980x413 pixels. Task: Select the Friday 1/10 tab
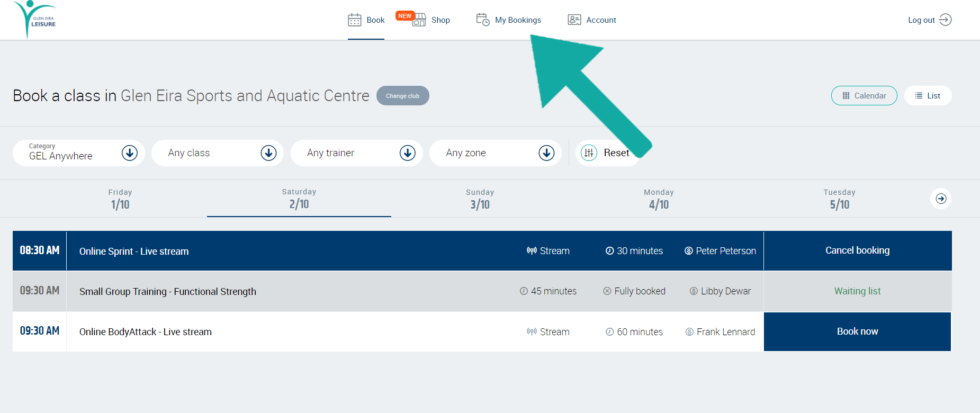[120, 199]
